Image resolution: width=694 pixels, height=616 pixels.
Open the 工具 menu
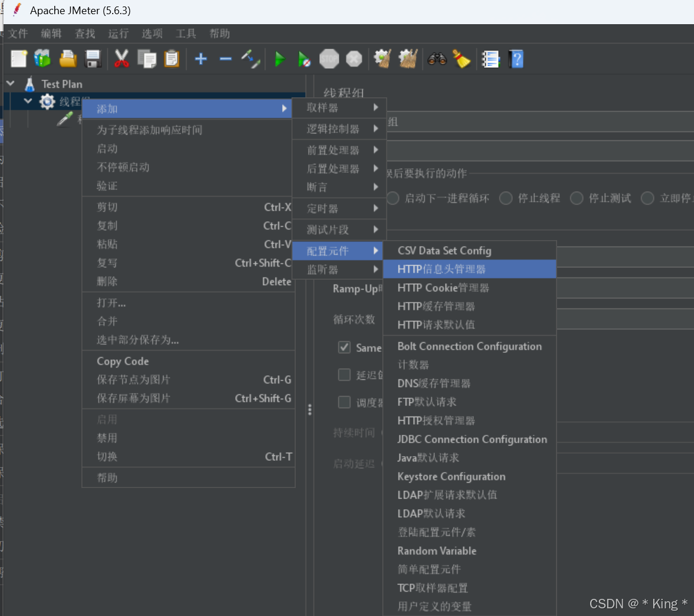click(186, 34)
